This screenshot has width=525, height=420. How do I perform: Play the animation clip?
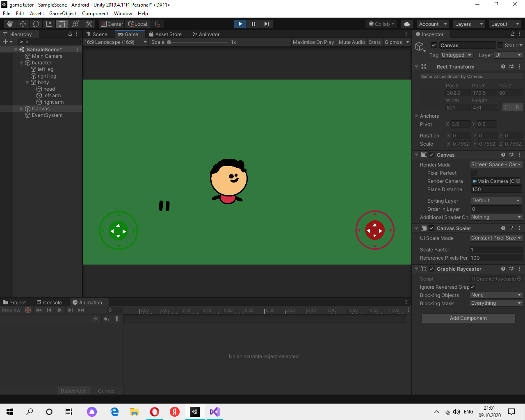coord(60,310)
